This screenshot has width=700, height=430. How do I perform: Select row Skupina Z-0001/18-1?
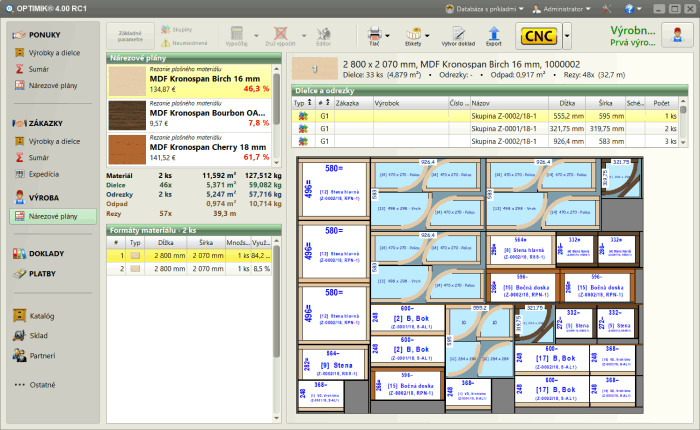tap(485, 129)
